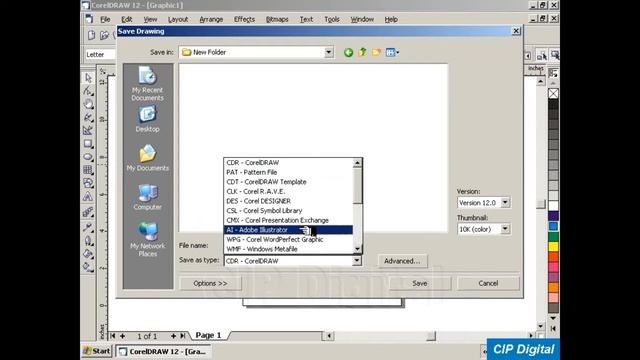
Task: Choose PAT - Pattern File type
Action: [288, 172]
